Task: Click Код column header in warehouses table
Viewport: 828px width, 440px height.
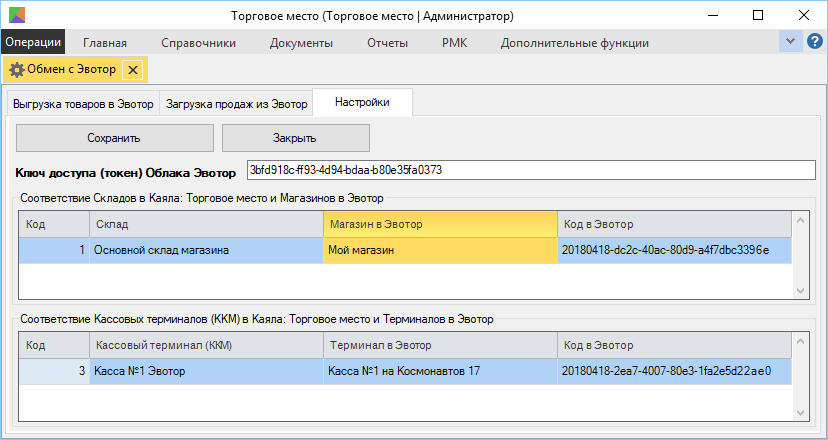Action: pos(54,224)
